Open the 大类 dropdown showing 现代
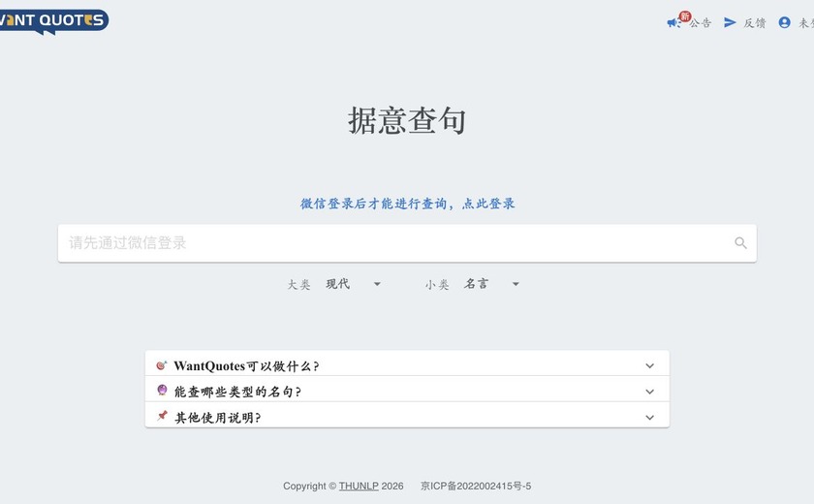 point(354,284)
